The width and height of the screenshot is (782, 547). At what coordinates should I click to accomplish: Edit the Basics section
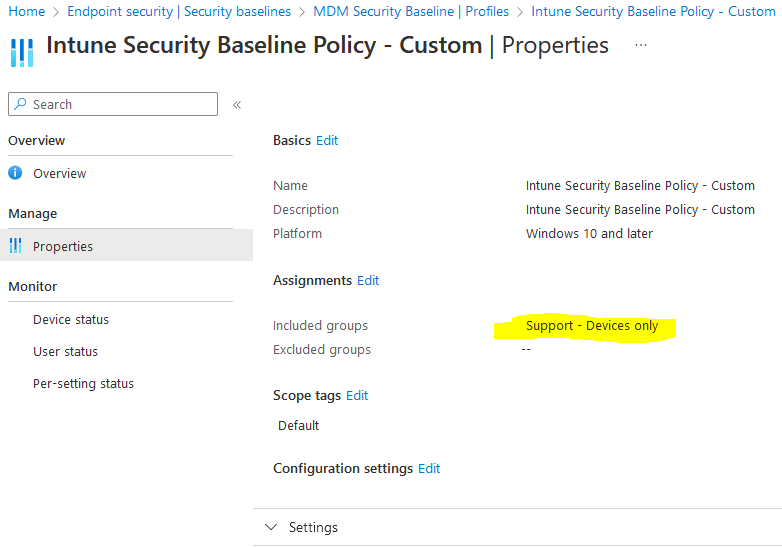coord(327,141)
